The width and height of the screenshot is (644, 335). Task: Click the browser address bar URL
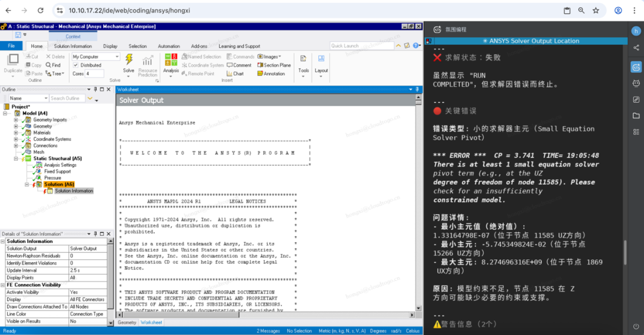tap(129, 10)
